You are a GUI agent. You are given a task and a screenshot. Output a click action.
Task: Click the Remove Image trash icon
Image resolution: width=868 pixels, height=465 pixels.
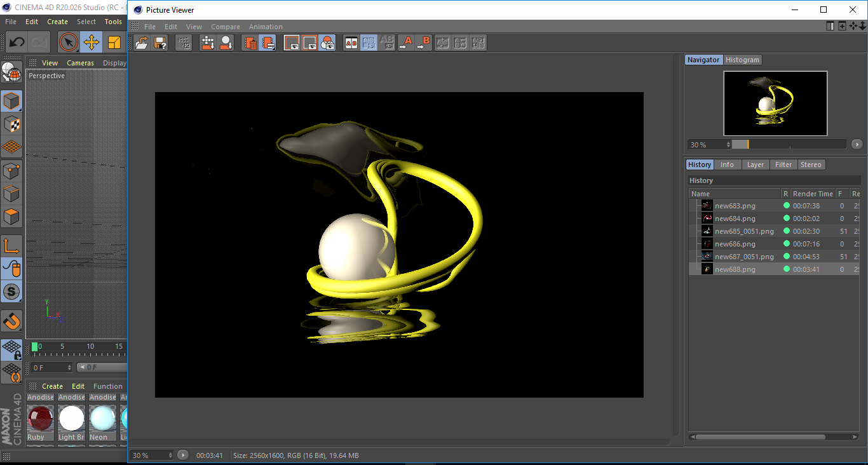coord(250,43)
